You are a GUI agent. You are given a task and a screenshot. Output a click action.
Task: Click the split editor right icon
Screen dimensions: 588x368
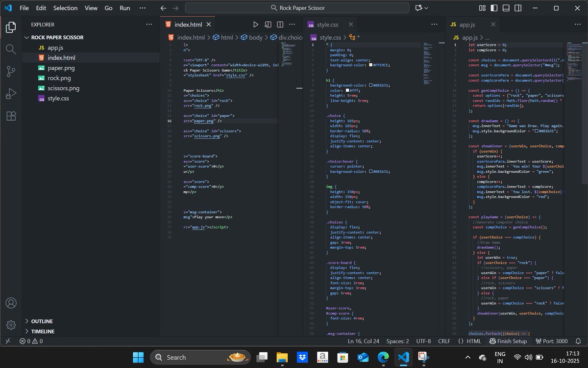(x=280, y=25)
